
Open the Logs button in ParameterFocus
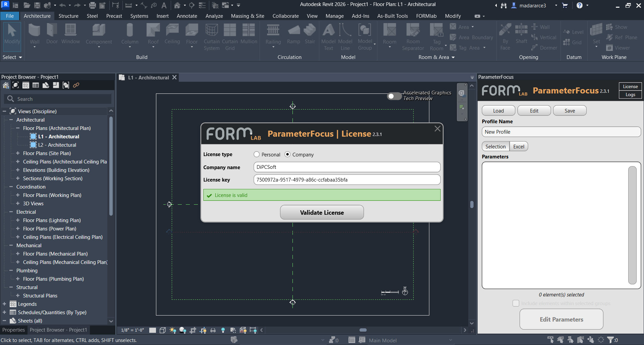pyautogui.click(x=630, y=94)
